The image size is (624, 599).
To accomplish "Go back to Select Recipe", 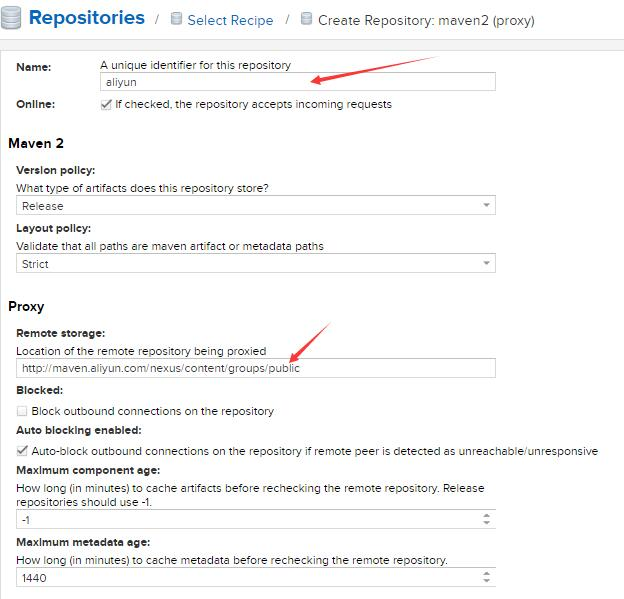I will (230, 20).
